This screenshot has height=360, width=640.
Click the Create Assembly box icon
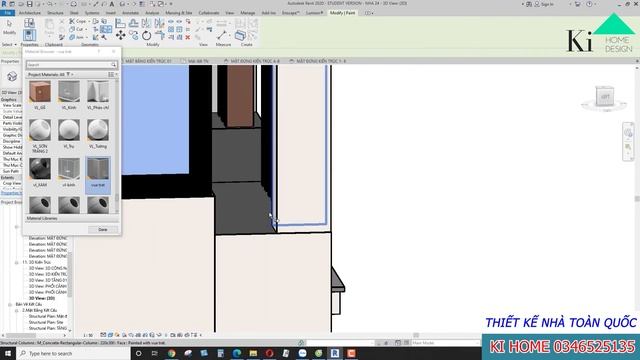click(241, 35)
